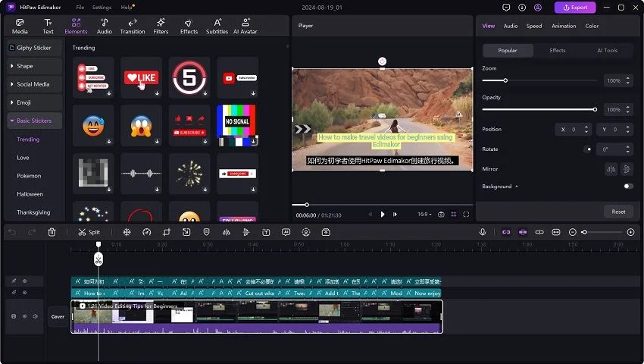Click the Zoom slider handle
Image resolution: width=644 pixels, height=364 pixels.
[x=505, y=80]
